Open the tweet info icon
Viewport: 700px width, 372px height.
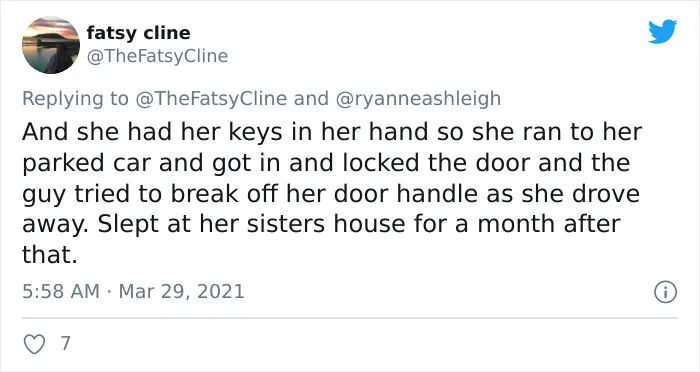click(x=665, y=293)
